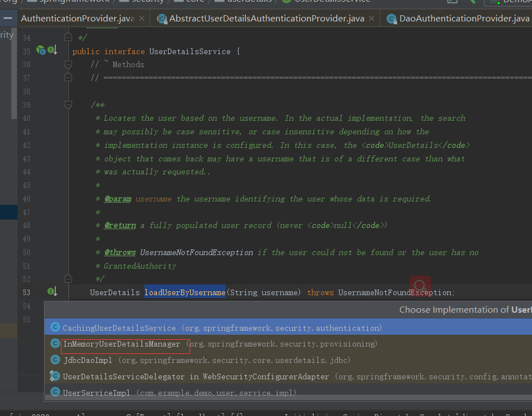Click the implemented-interface gutter icon on line 35
The height and width of the screenshot is (416, 532).
52,50
